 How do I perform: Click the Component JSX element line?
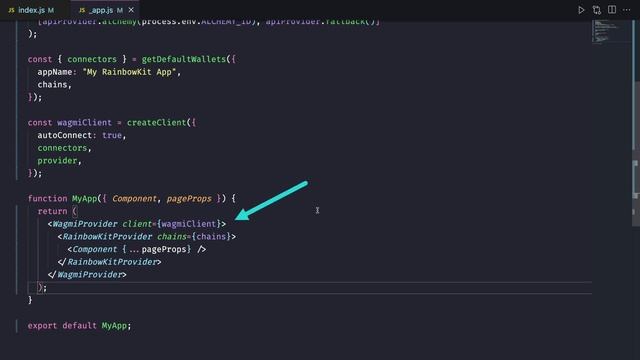(137, 249)
